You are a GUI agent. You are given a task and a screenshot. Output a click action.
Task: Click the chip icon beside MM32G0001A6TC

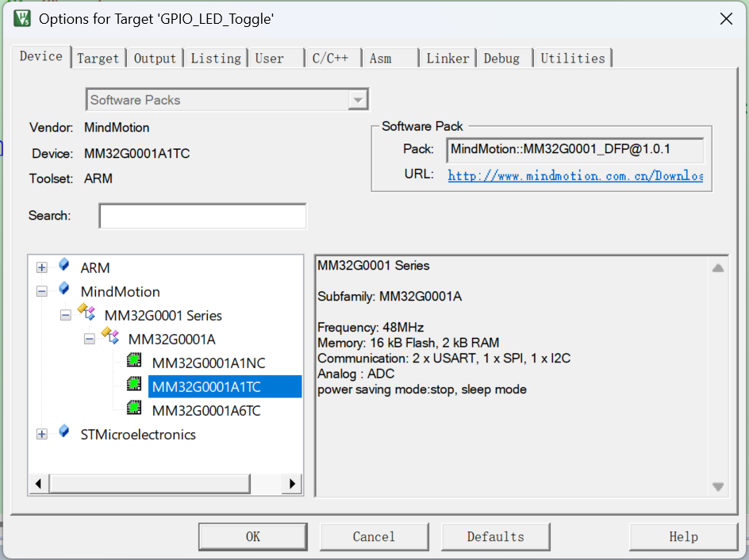(135, 410)
